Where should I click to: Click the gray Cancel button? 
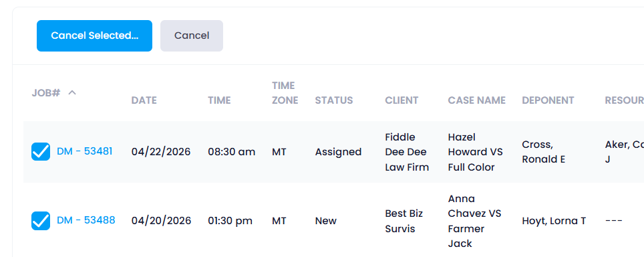click(192, 35)
